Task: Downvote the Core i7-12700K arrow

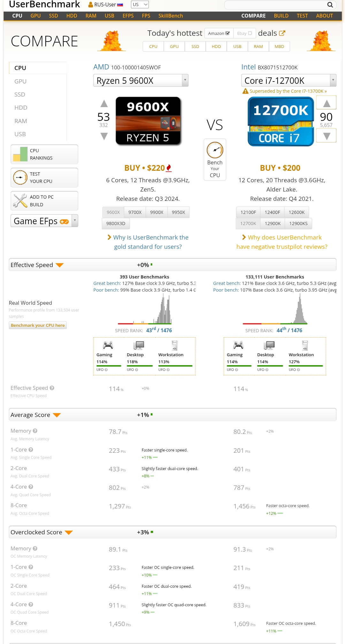Action: click(x=326, y=136)
